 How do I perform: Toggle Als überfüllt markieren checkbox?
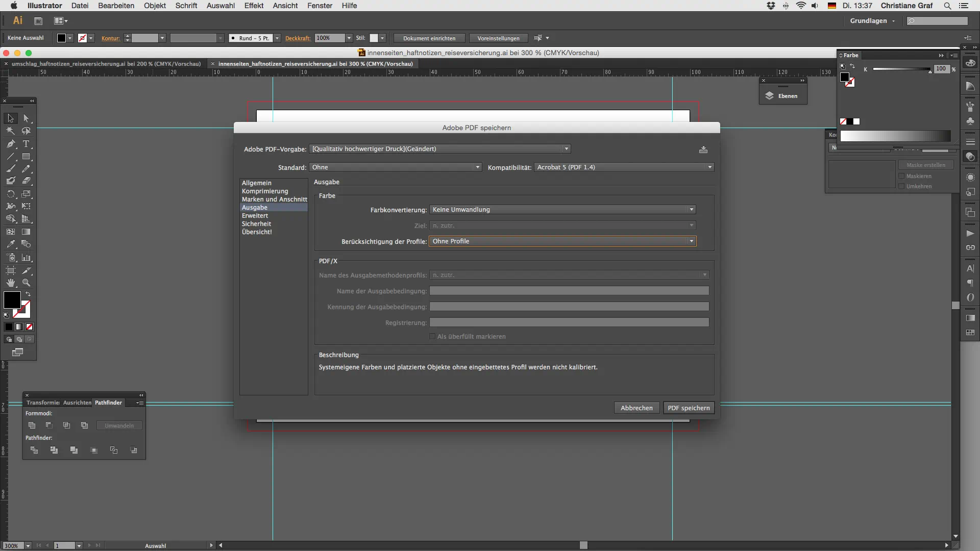pos(432,337)
